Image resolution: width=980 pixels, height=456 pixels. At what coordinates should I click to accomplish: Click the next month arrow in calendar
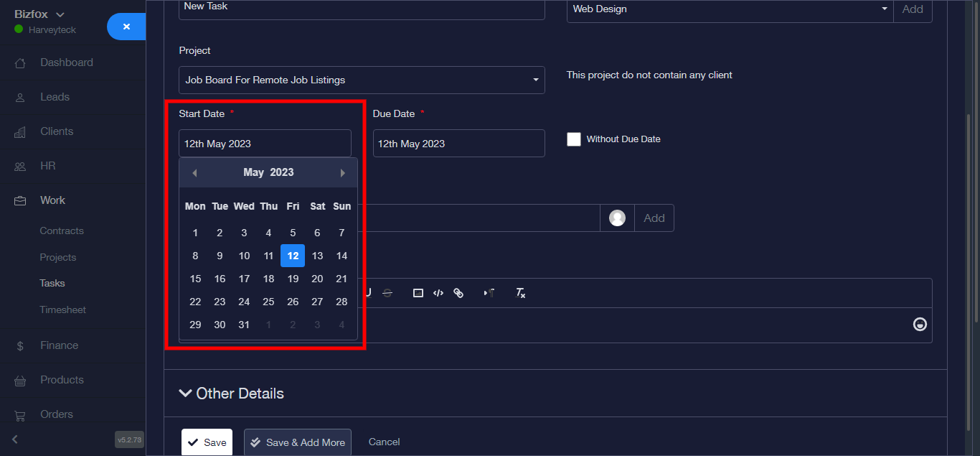tap(342, 173)
